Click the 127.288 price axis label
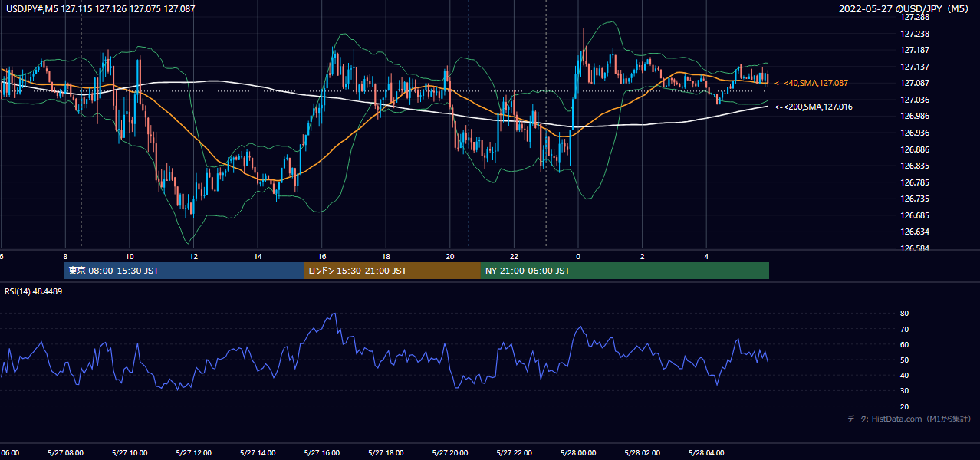This screenshot has width=980, height=460. click(x=915, y=17)
